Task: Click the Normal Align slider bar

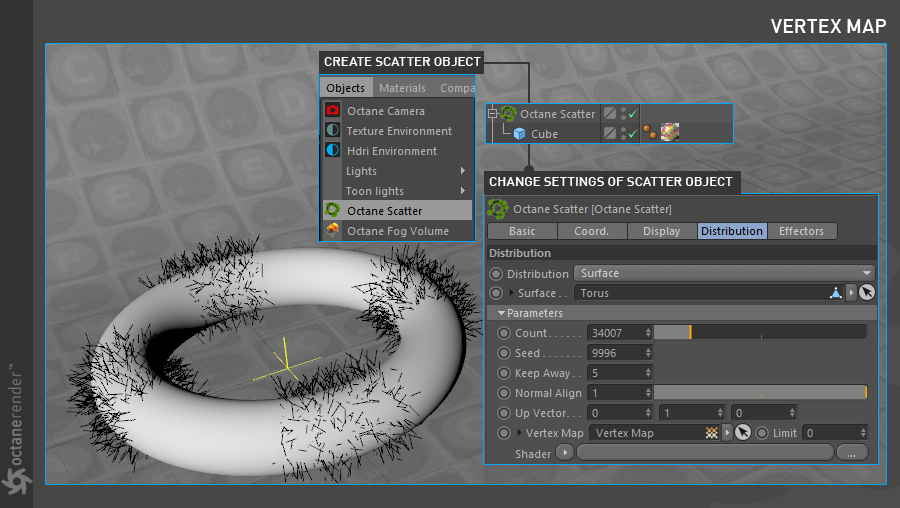Action: coord(759,393)
